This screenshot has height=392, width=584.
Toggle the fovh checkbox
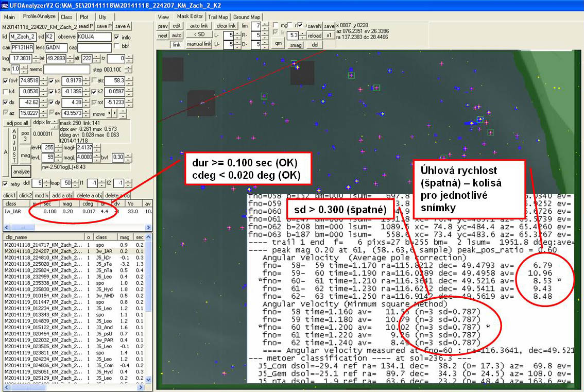(5, 81)
